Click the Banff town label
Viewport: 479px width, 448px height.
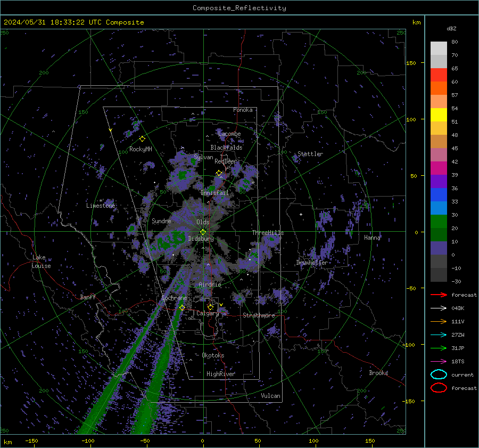pyautogui.click(x=88, y=297)
